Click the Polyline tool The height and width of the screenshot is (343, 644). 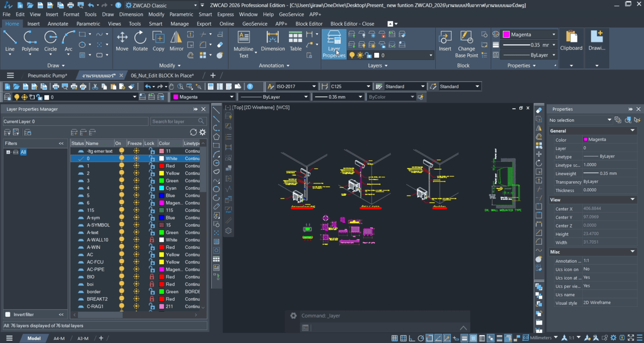pyautogui.click(x=30, y=41)
